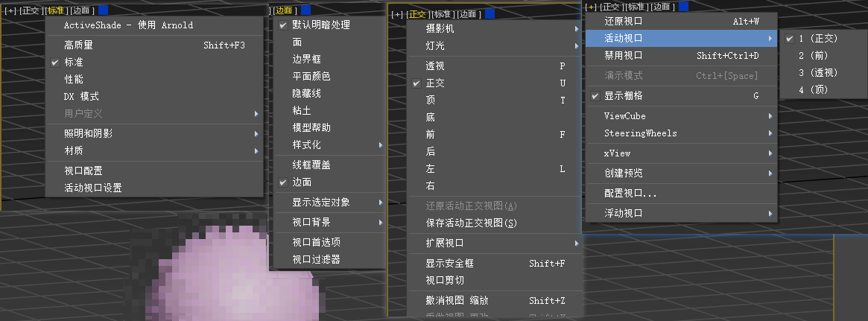Expand the 灯光 submenu
The image size is (868, 321).
click(x=494, y=46)
